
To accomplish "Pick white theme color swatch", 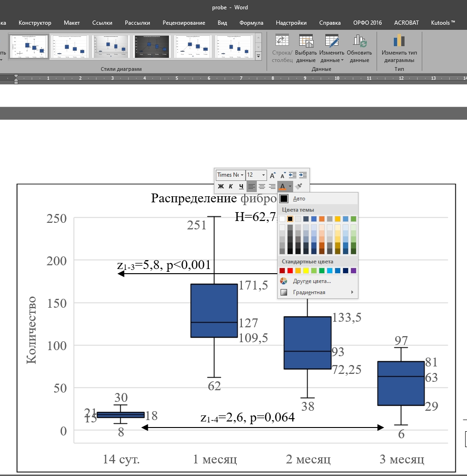I will [282, 219].
